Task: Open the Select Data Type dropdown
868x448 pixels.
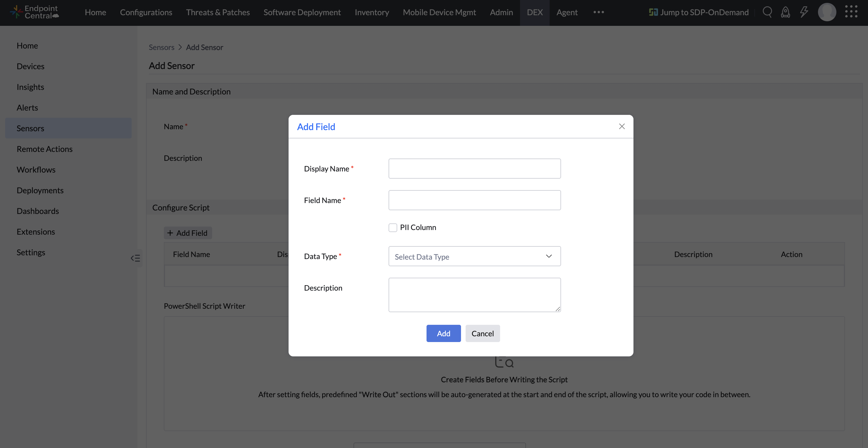Action: (475, 256)
